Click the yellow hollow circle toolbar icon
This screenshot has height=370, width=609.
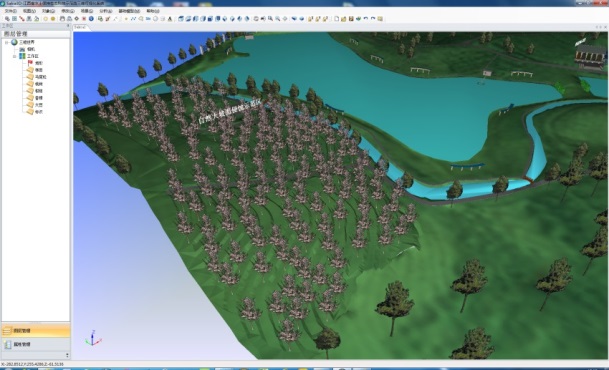45,19
